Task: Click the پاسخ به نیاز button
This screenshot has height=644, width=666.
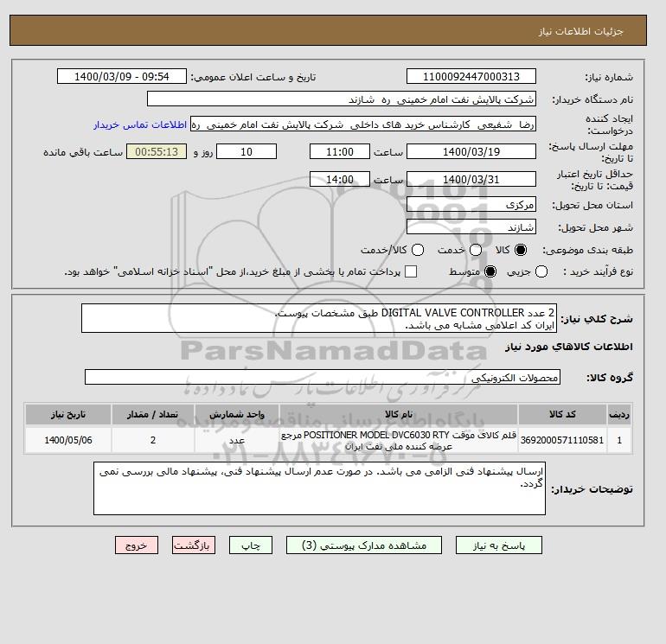Action: 499,545
